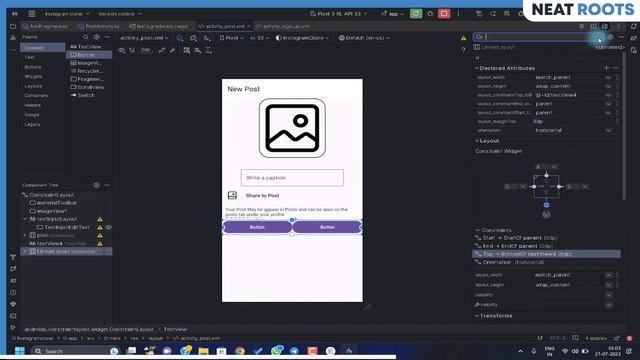Screen dimensions: 640x360
Task: Click the Debug app bug icon
Action: click(430, 13)
